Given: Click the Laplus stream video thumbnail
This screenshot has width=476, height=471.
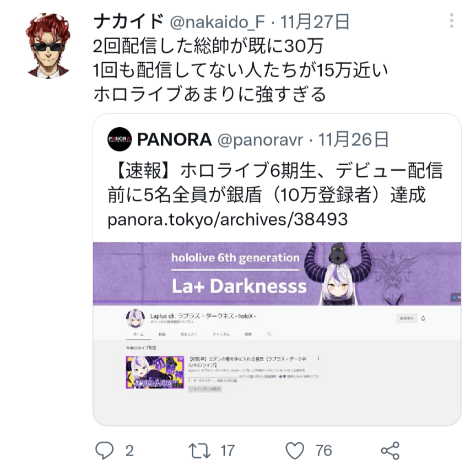Looking at the screenshot, I should pyautogui.click(x=155, y=372).
